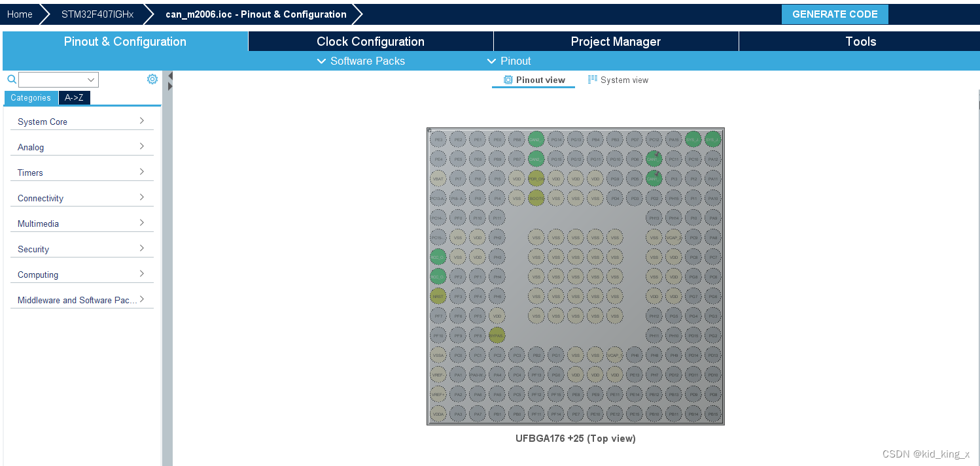The width and height of the screenshot is (980, 466).
Task: Click pin PF10 on the chip
Action: click(438, 335)
